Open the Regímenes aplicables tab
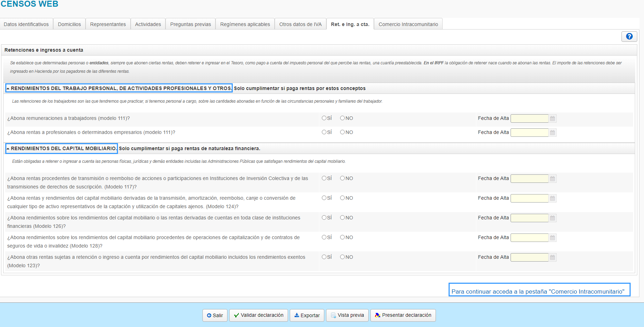Image resolution: width=644 pixels, height=327 pixels. [245, 24]
